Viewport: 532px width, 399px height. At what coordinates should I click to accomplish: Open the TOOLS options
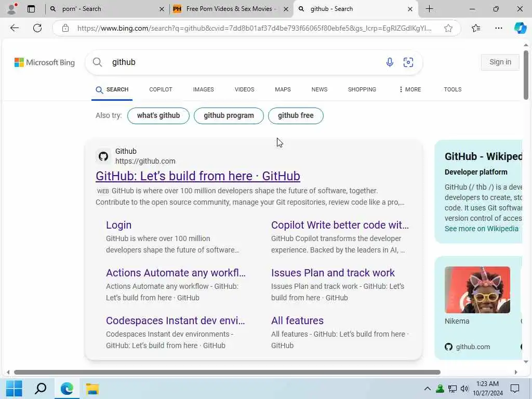click(x=453, y=89)
